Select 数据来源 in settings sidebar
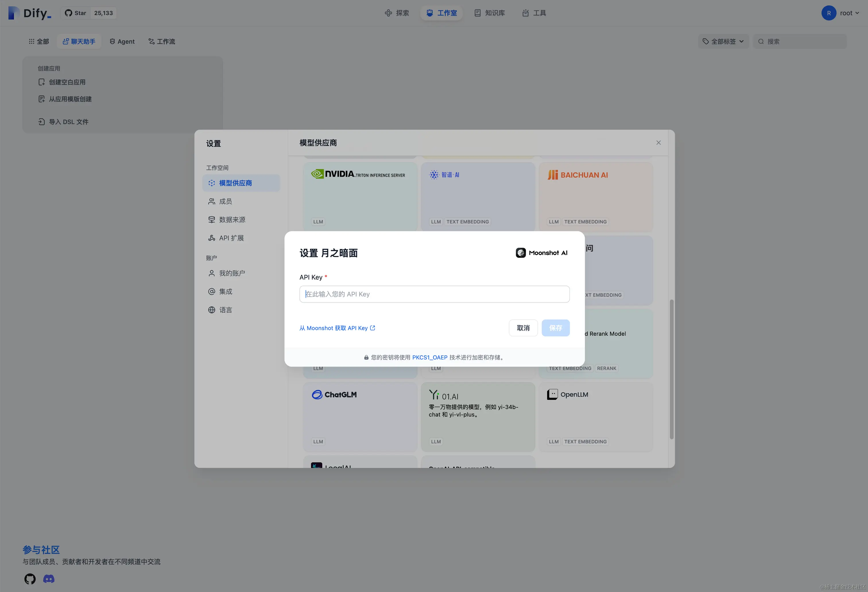 click(x=241, y=220)
